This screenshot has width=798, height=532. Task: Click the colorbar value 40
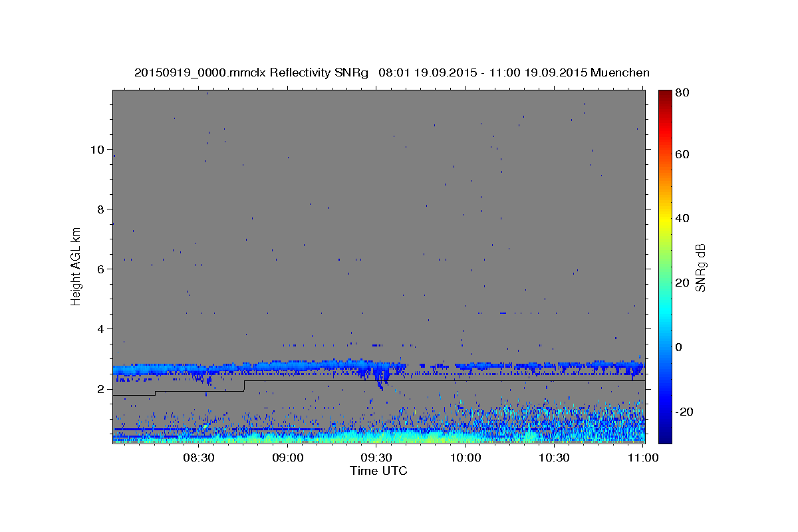[682, 218]
